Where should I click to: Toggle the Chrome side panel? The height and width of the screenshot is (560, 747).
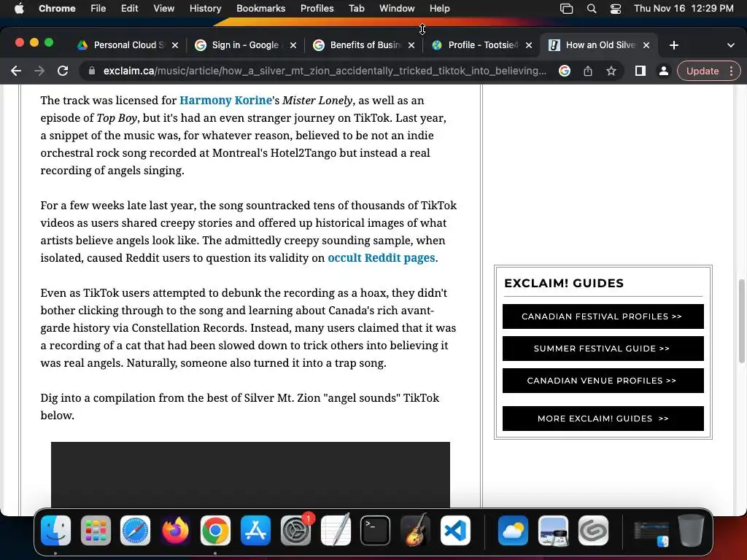[x=640, y=71]
